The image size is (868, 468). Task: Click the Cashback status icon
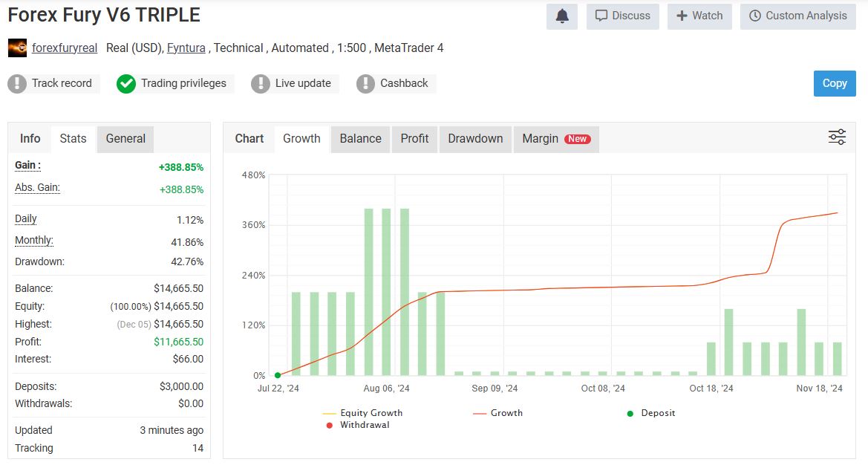click(x=365, y=84)
